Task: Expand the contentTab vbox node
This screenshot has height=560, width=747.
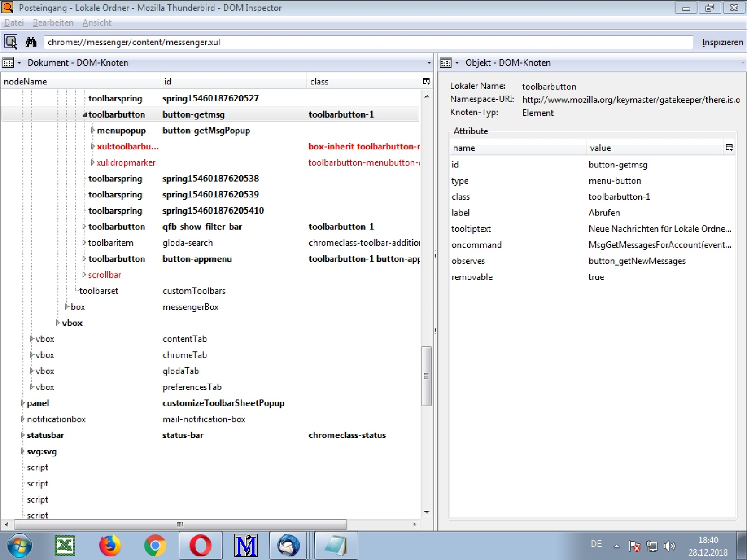Action: [32, 339]
